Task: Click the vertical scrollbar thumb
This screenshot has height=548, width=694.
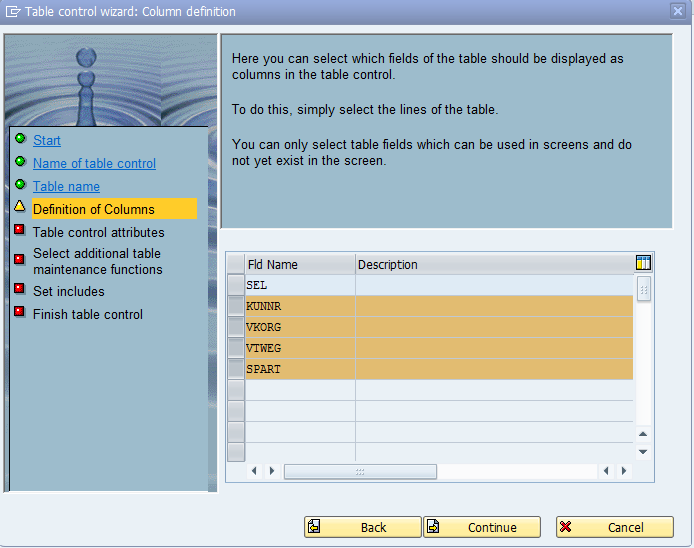Action: pyautogui.click(x=644, y=289)
